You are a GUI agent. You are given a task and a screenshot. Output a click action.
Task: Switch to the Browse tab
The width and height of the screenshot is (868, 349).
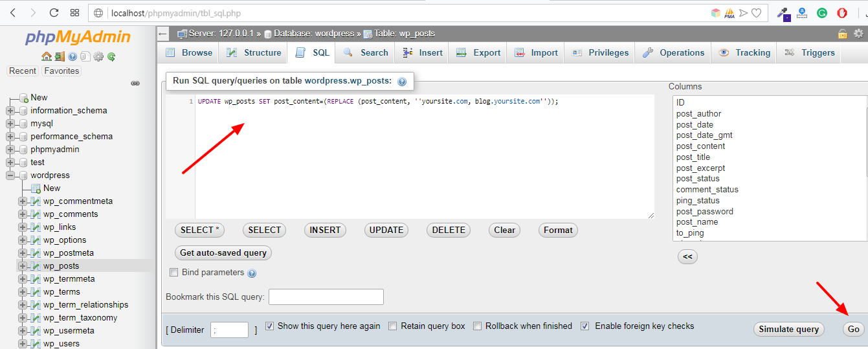point(189,53)
